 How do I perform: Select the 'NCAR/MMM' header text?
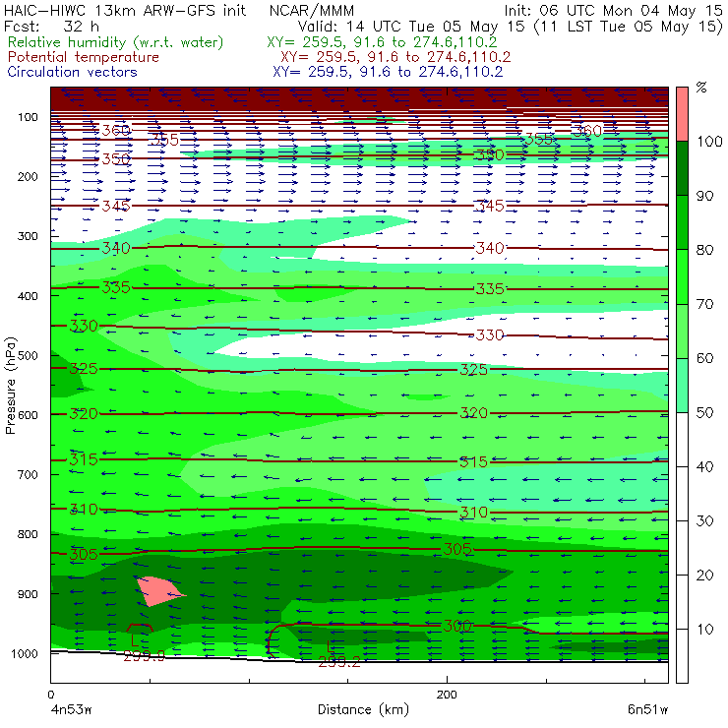[x=312, y=10]
